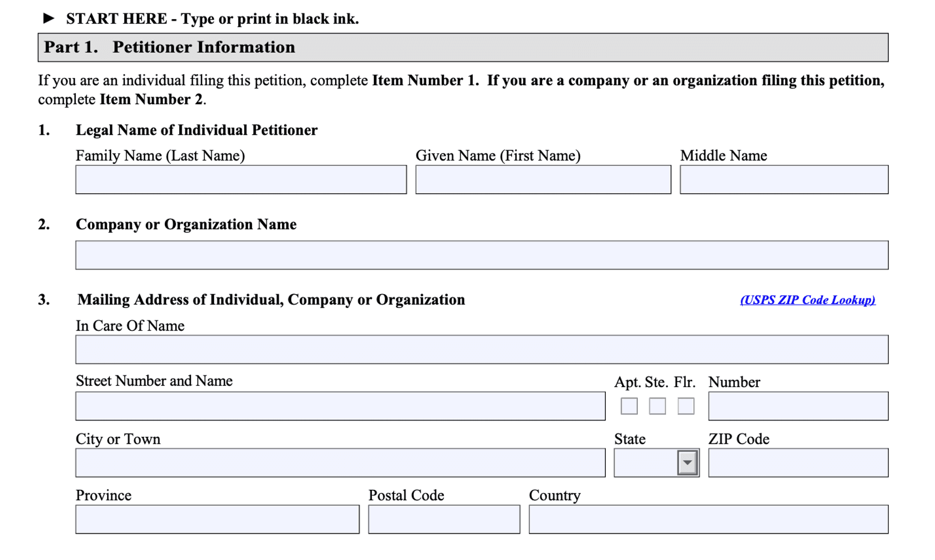Open the USPS ZIP Code Lookup link
Screen dimensions: 935x560
tap(808, 300)
